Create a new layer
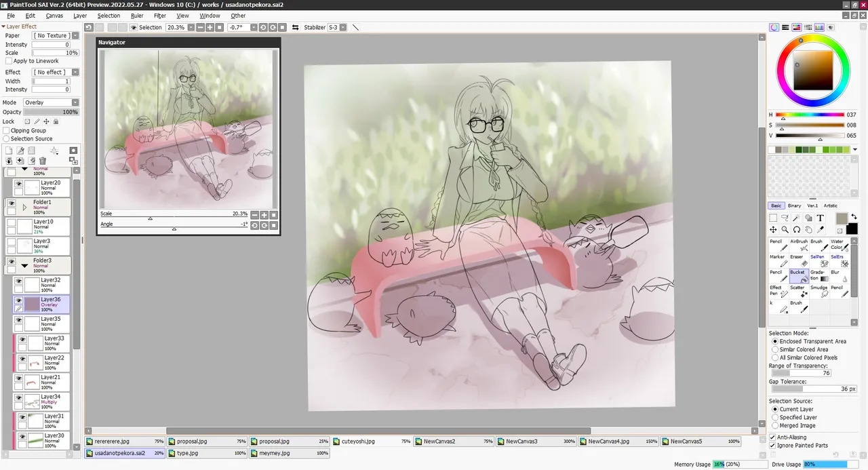 (x=9, y=151)
